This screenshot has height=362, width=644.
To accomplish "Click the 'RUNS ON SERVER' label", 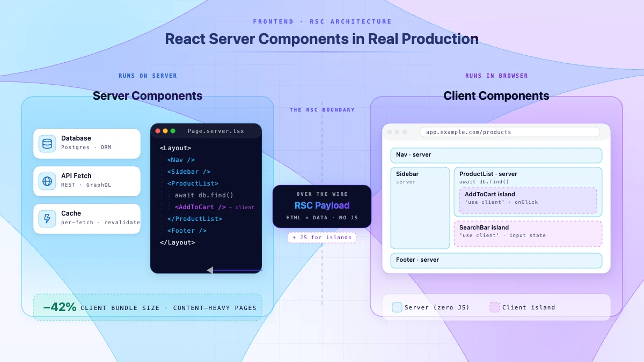I will coord(148,76).
